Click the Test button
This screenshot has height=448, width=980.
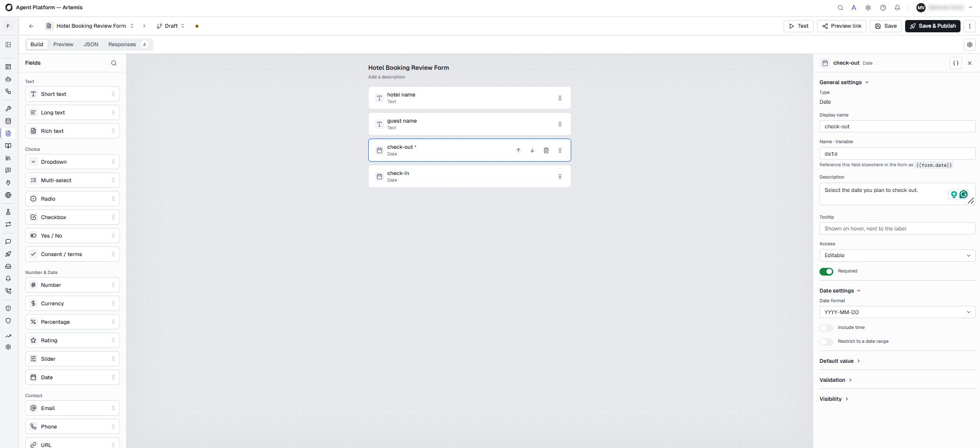798,26
